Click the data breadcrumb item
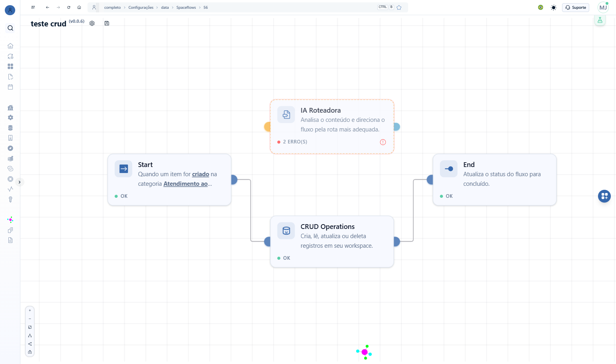This screenshot has height=364, width=616. pyautogui.click(x=165, y=8)
